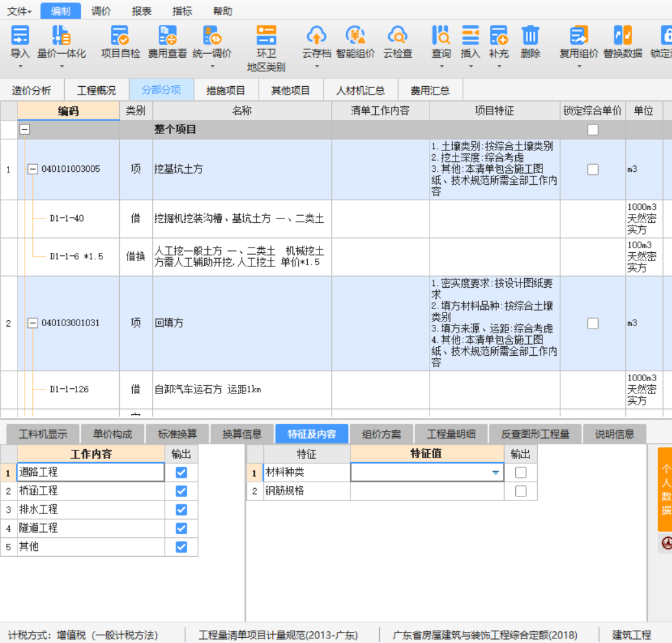Viewport: 672px width, 643px height.
Task: Switch to 造价分析 tab
Action: coord(31,90)
